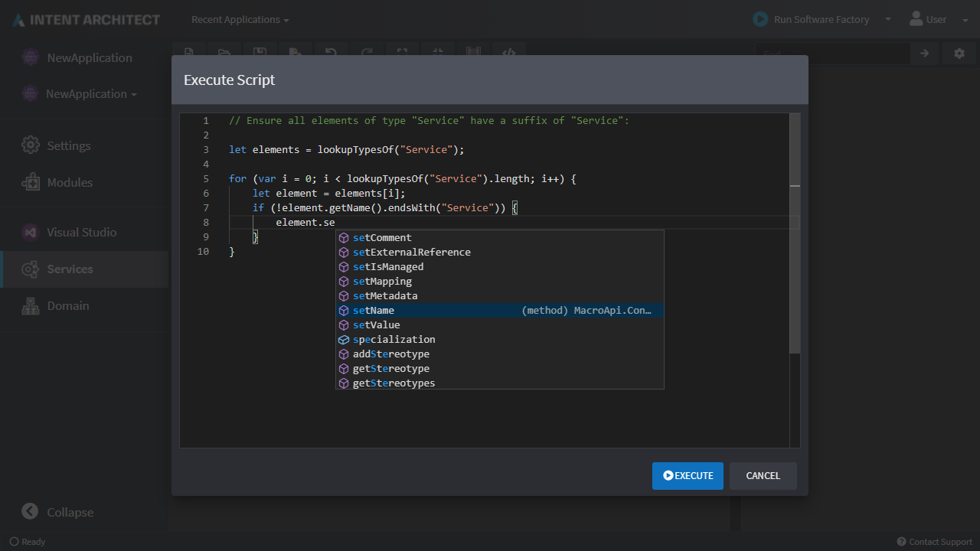Open Settings in the left sidebar
Screen dimensions: 980x551
[68, 146]
